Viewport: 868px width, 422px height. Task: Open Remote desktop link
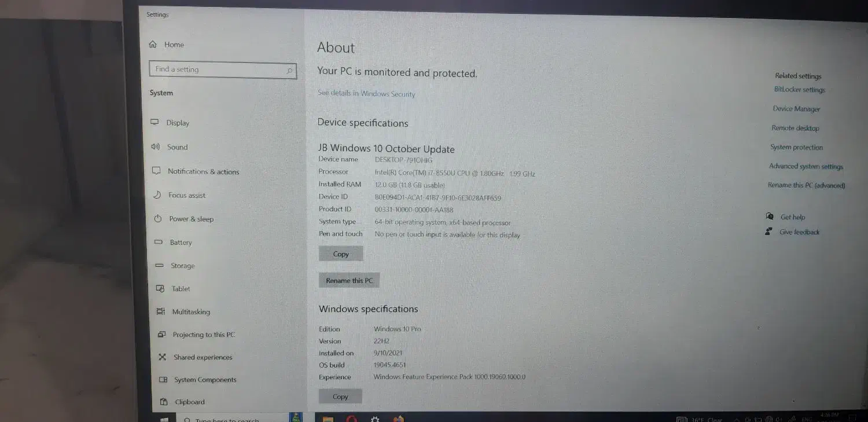pyautogui.click(x=796, y=128)
